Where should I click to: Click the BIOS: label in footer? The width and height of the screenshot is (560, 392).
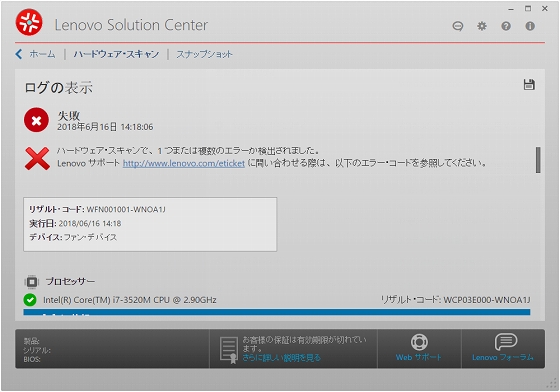coord(32,360)
